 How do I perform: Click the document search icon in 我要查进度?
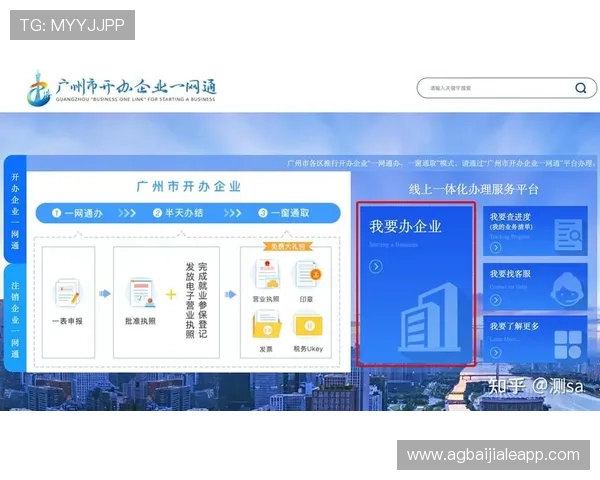[568, 234]
